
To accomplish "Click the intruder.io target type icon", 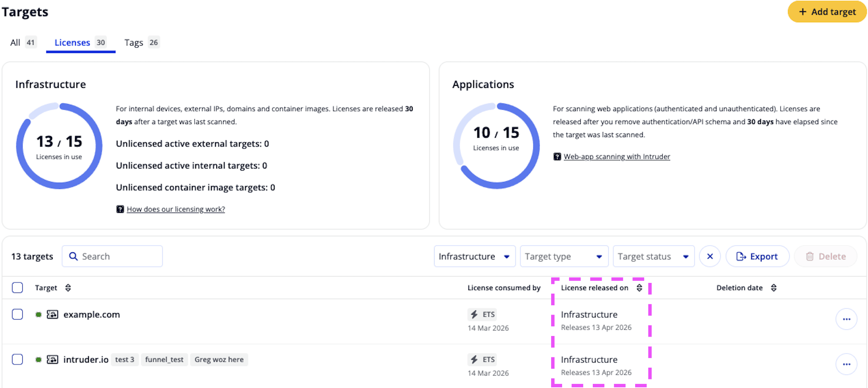I will click(52, 359).
